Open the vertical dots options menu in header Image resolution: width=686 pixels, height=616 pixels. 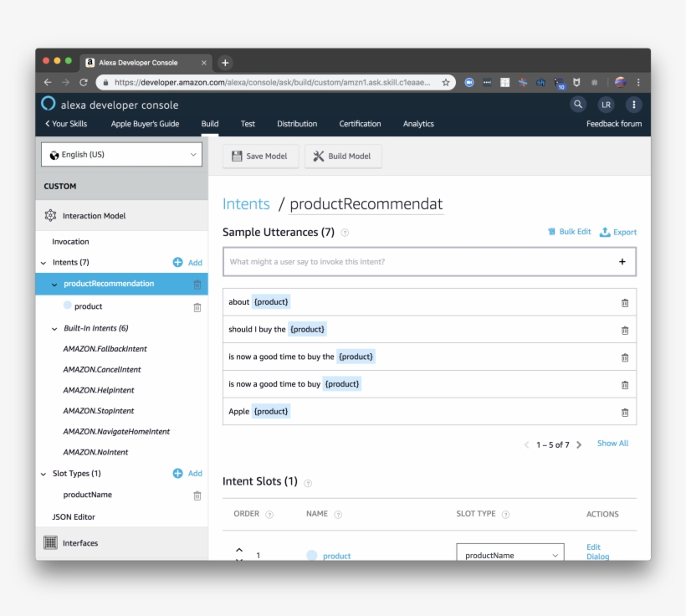[633, 105]
